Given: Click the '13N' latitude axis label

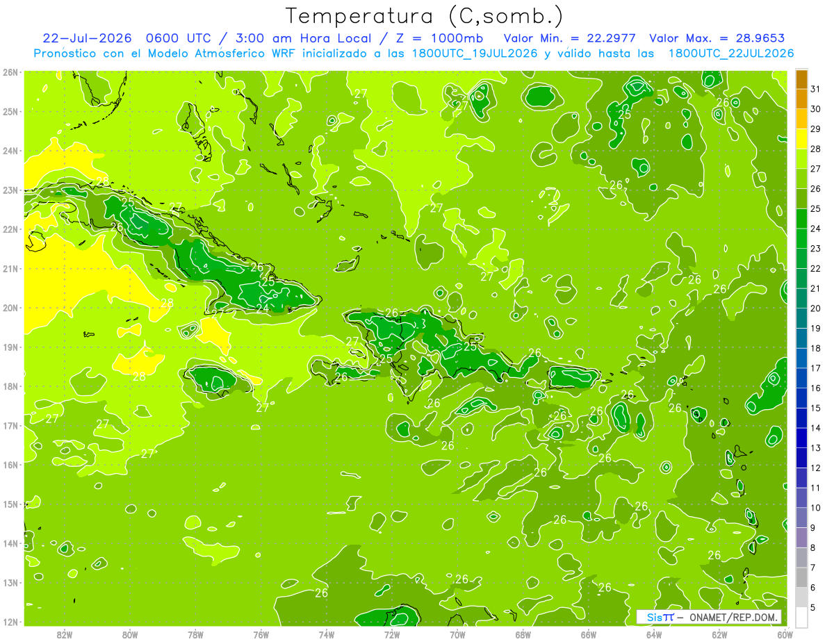Looking at the screenshot, I should [10, 582].
